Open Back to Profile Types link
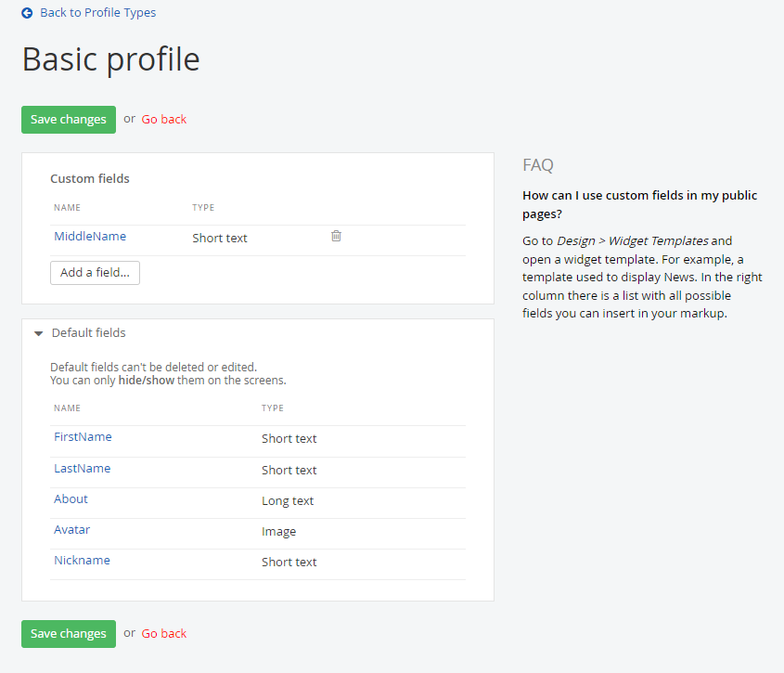The width and height of the screenshot is (784, 673). click(x=98, y=12)
